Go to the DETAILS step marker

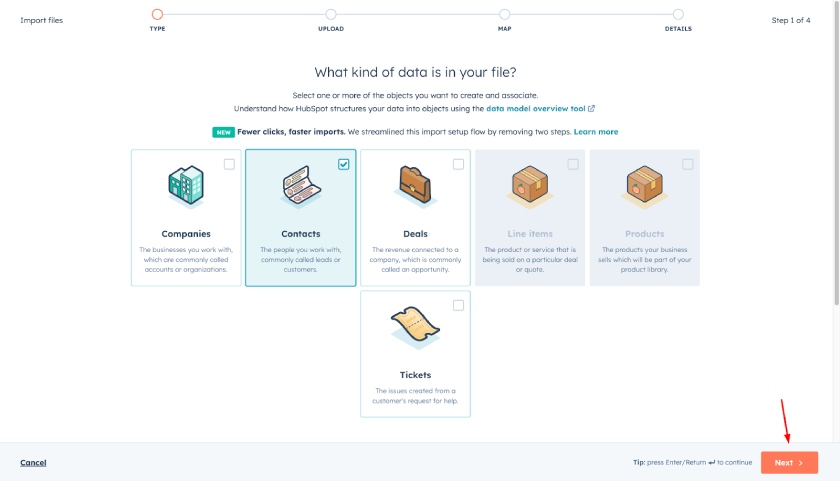[678, 14]
